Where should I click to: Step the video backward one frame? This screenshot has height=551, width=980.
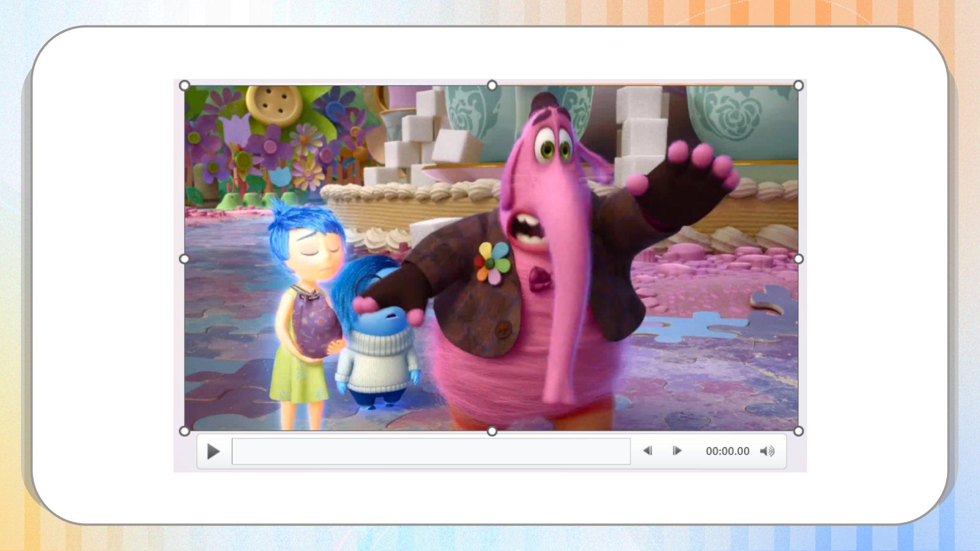(647, 451)
